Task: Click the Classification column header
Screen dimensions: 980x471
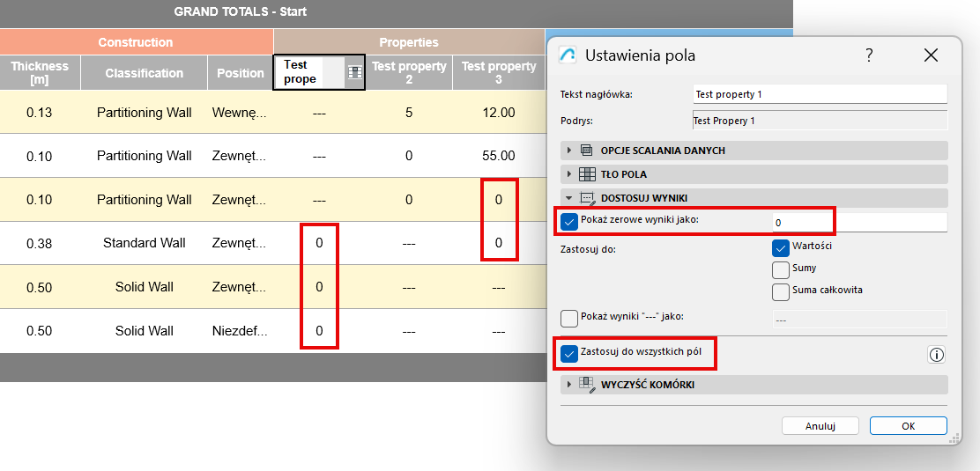Action: (145, 72)
